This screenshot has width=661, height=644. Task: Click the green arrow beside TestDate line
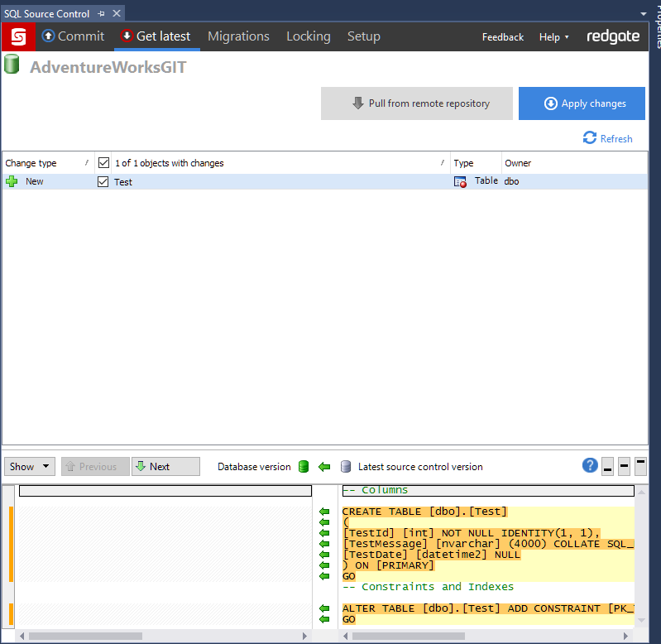click(324, 555)
